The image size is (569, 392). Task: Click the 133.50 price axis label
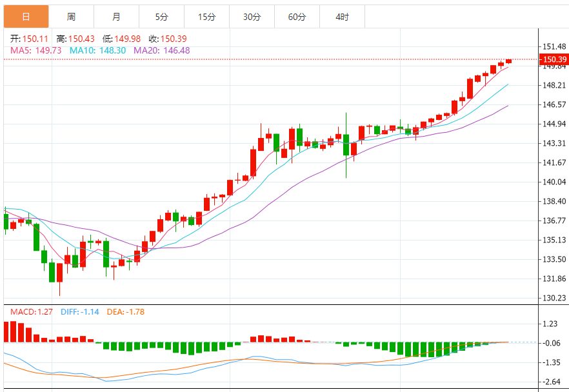[x=554, y=259]
